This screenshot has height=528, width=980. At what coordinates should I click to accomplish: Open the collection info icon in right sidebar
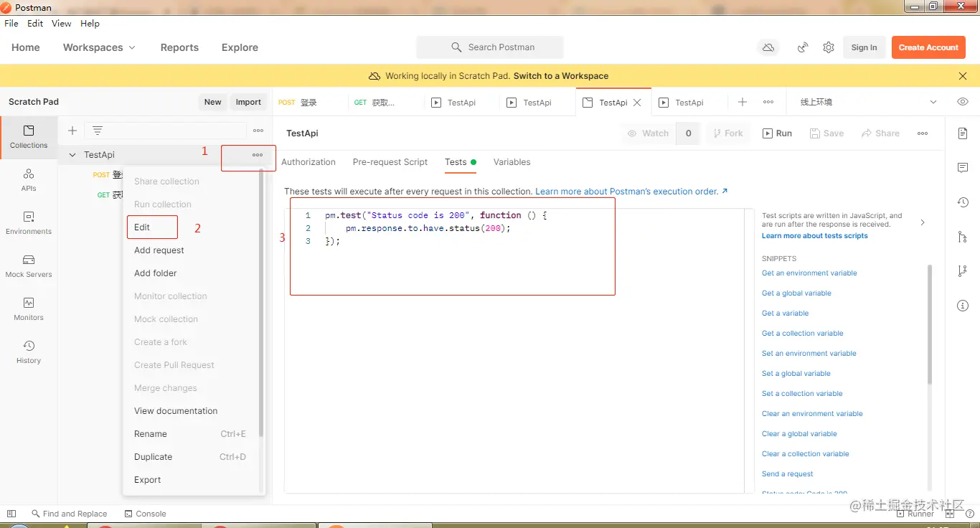(x=963, y=306)
